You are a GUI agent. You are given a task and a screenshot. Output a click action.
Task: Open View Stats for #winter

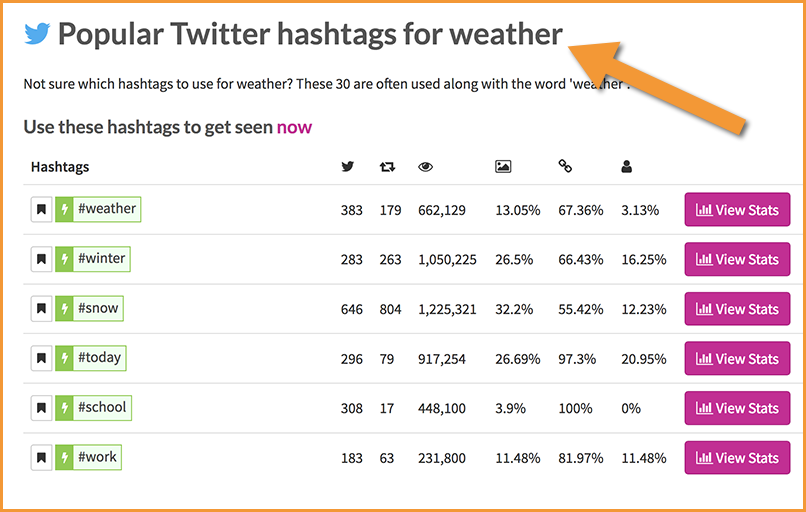coord(737,259)
